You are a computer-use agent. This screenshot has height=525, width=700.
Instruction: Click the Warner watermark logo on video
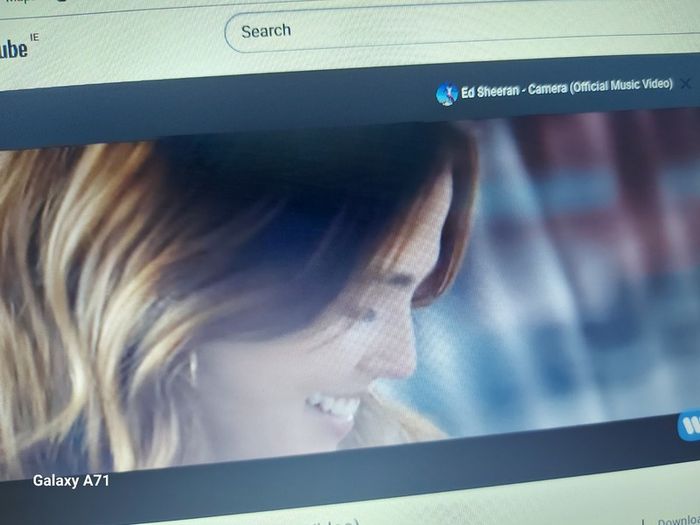click(x=689, y=425)
